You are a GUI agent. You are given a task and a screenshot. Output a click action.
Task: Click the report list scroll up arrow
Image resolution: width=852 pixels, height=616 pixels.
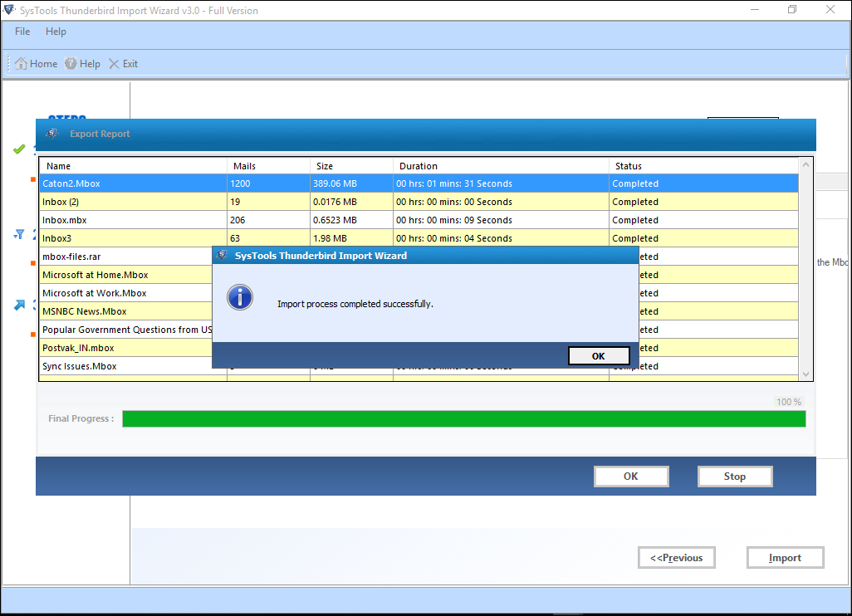[x=805, y=164]
